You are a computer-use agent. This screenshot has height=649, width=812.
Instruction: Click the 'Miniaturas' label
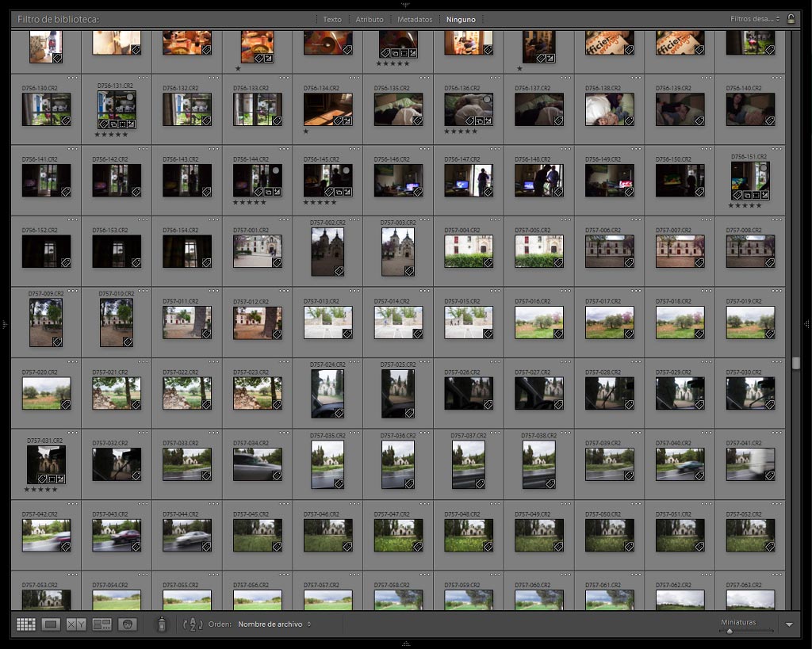pyautogui.click(x=738, y=622)
